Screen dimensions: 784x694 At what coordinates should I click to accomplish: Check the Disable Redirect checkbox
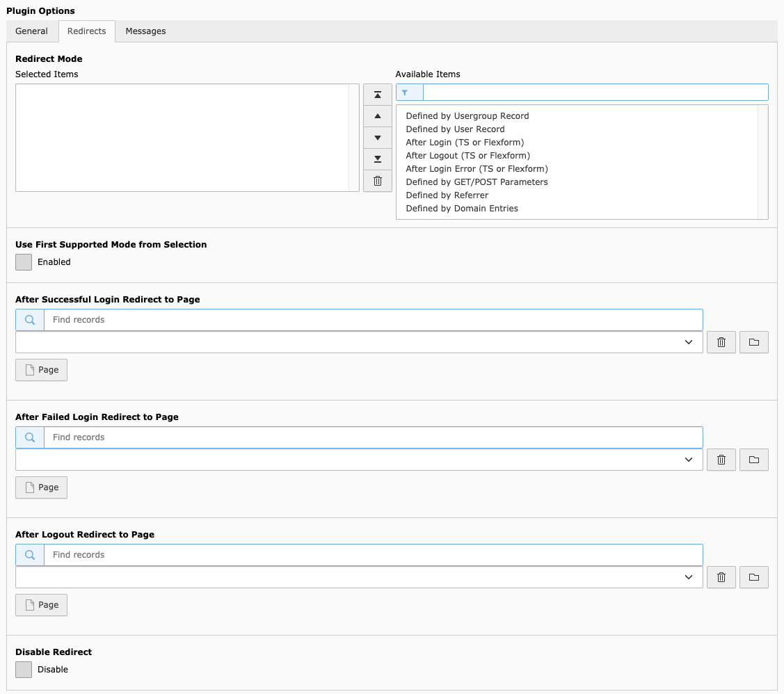(x=23, y=669)
